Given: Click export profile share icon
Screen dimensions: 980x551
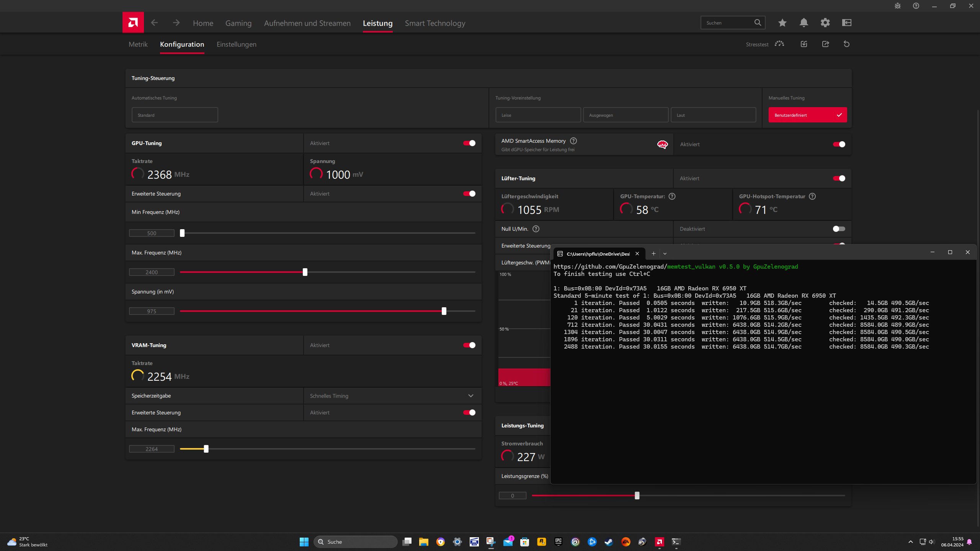Looking at the screenshot, I should coord(825,44).
